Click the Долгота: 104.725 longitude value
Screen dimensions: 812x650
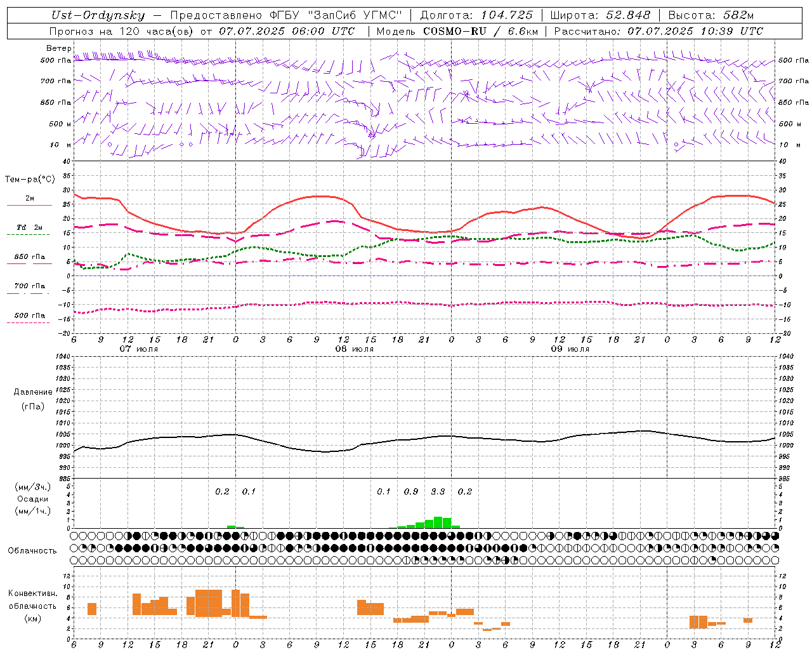[476, 15]
